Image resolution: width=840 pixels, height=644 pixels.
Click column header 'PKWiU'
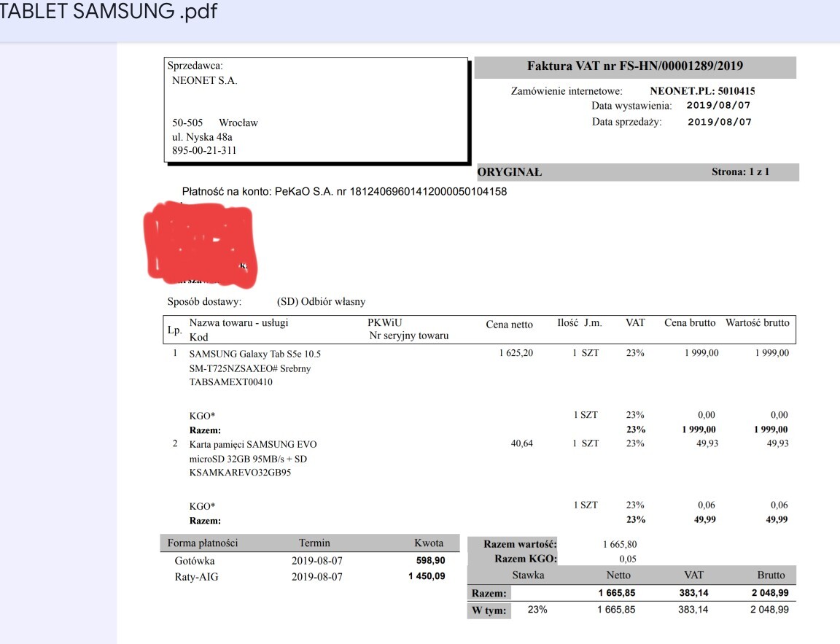tap(385, 322)
